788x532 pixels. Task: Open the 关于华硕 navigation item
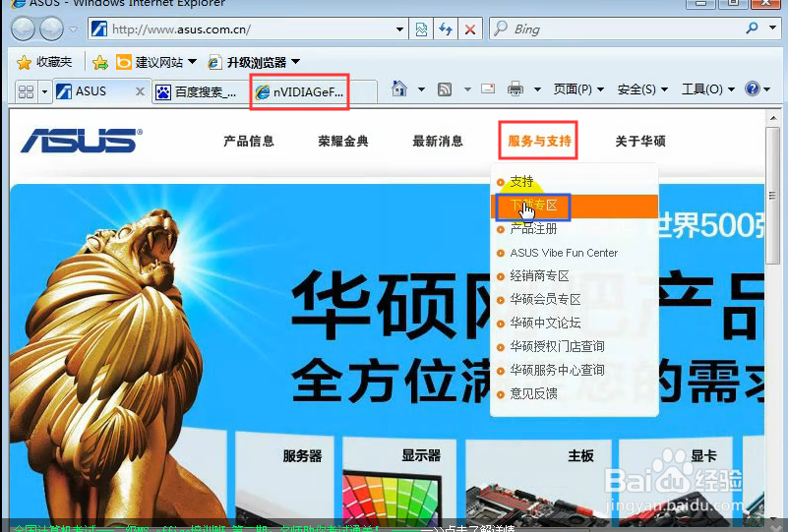640,142
